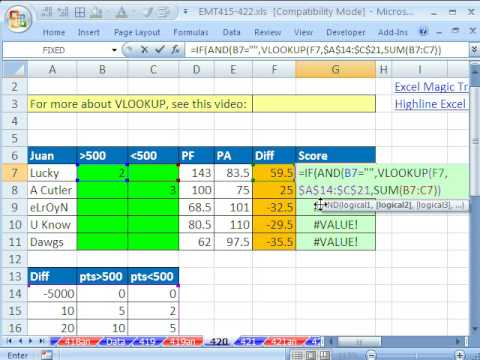Viewport: 480px width, 360px height.
Task: Click vertical scrollbar down arrow
Action: point(474,329)
